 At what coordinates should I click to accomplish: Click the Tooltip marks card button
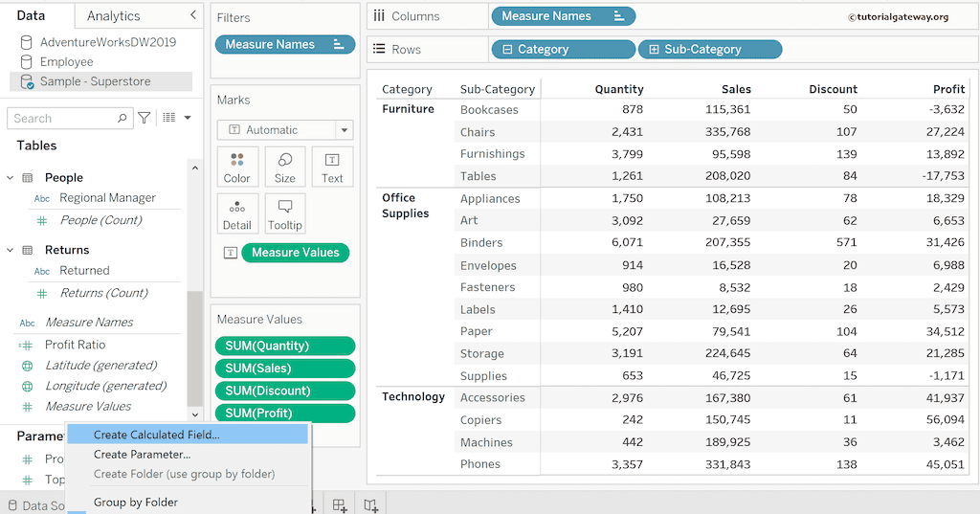click(284, 213)
